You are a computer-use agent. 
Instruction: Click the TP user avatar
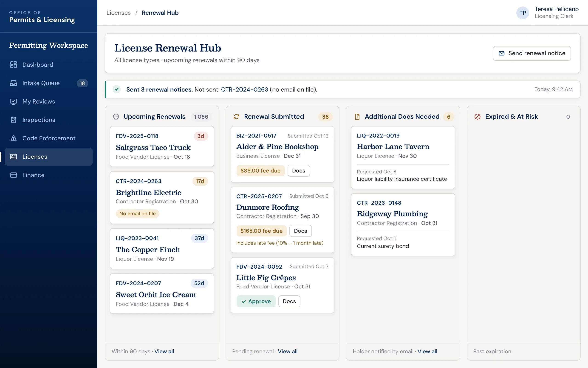pos(523,13)
